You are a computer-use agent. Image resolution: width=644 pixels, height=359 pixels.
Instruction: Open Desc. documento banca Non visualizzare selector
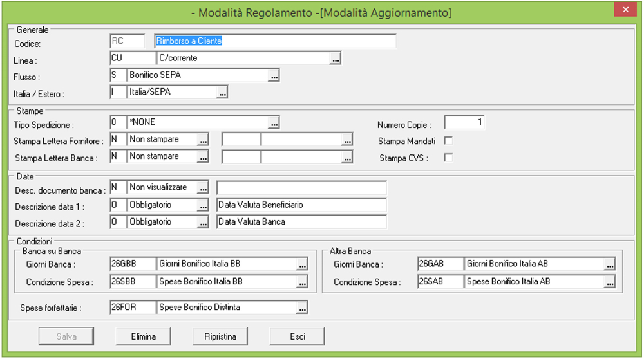203,188
